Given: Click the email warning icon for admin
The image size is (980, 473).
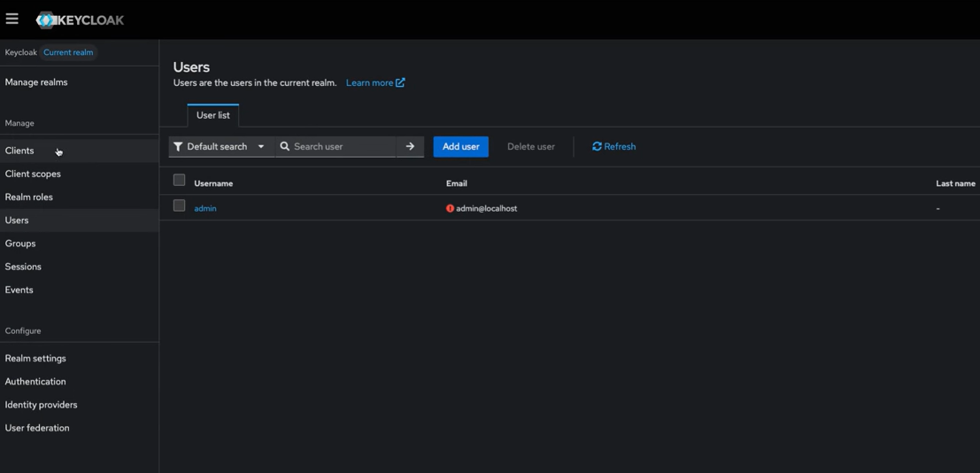Looking at the screenshot, I should (x=450, y=209).
